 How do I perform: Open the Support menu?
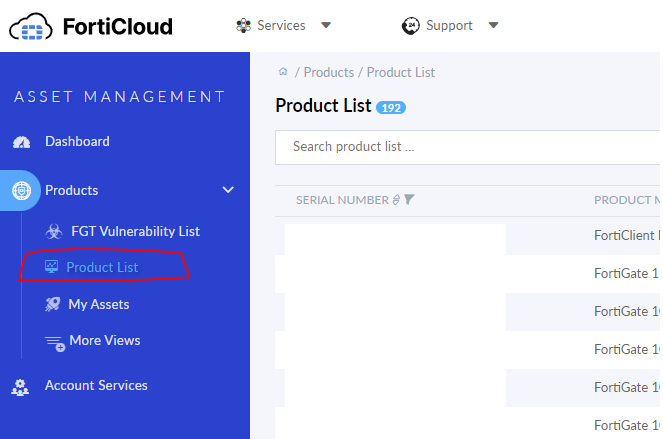(449, 25)
